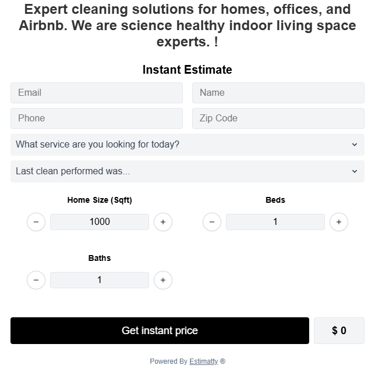Click the Get instant price button

point(160,331)
